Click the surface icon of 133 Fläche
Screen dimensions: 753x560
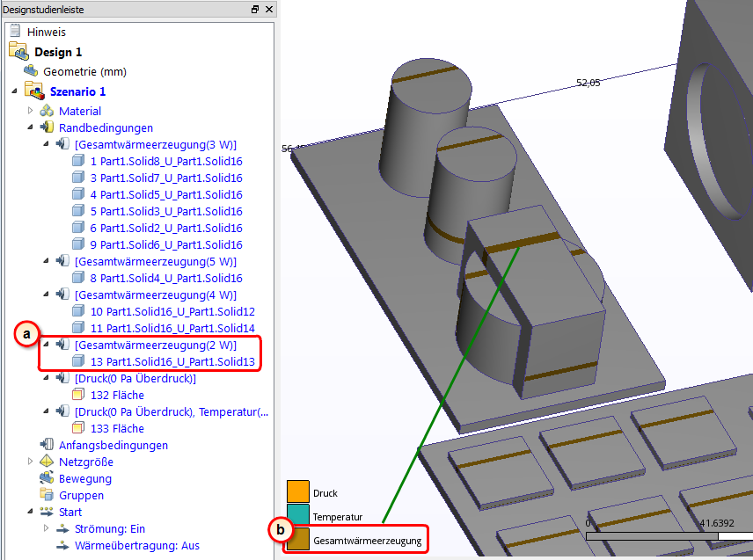pyautogui.click(x=78, y=428)
